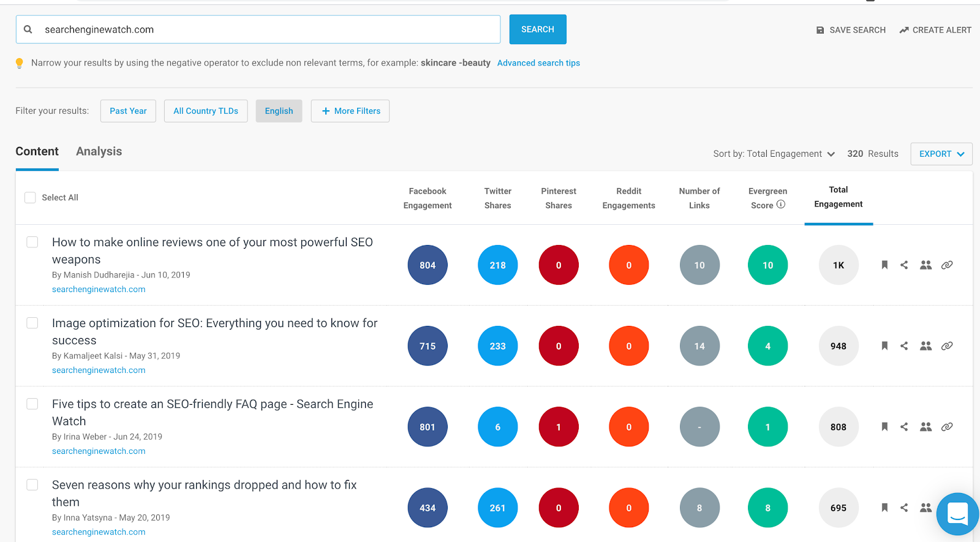Click the 801 Facebook engagement bubble

pos(428,427)
